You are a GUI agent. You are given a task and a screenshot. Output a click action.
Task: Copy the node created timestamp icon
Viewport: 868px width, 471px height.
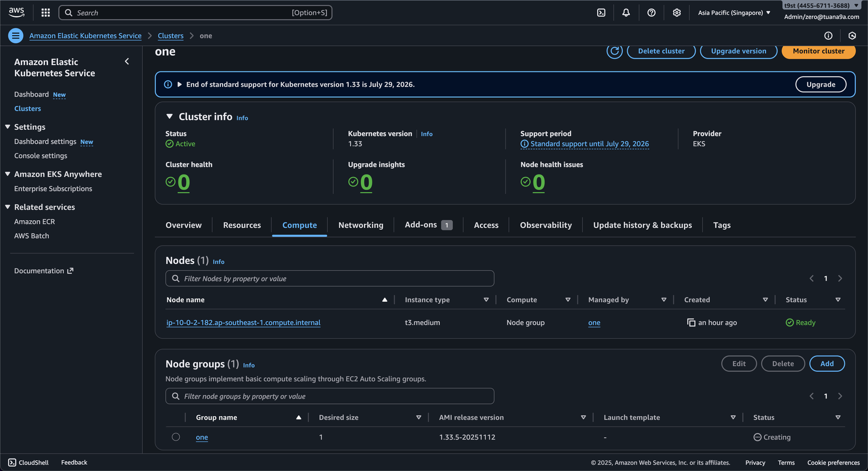click(x=691, y=322)
